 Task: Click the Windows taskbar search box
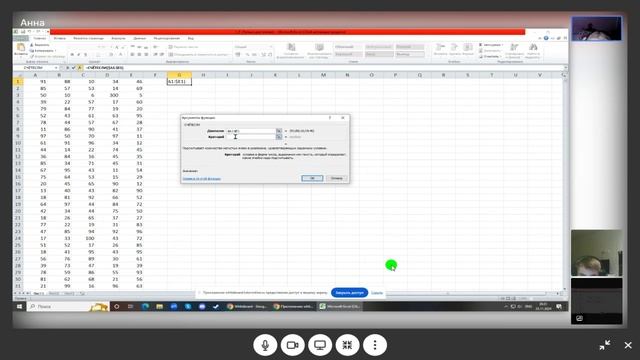coord(67,307)
